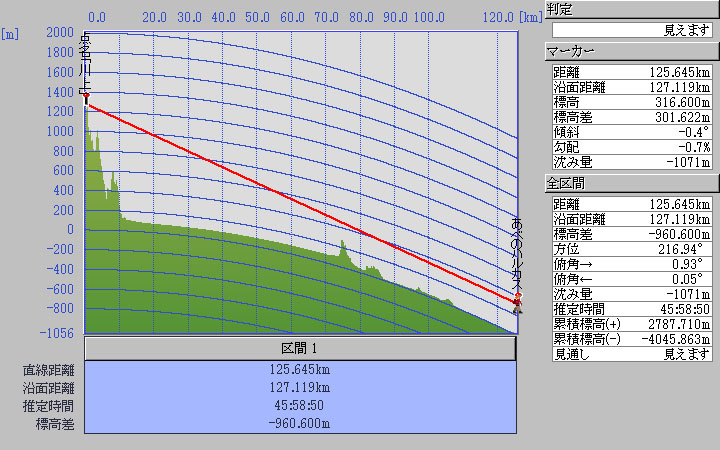
Task: Click the [m] unit label
Action: tap(10, 34)
